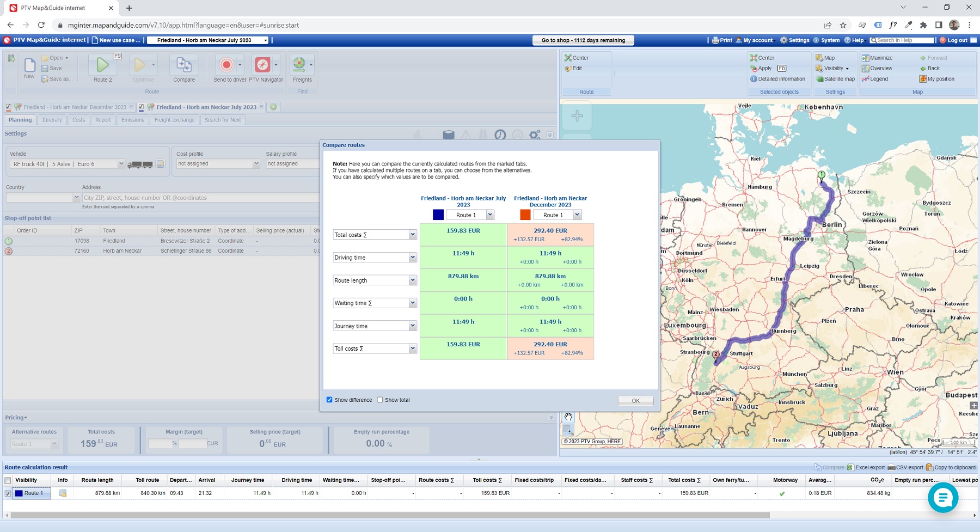Click the orange December route color swatch
This screenshot has height=532, width=980.
[x=525, y=215]
